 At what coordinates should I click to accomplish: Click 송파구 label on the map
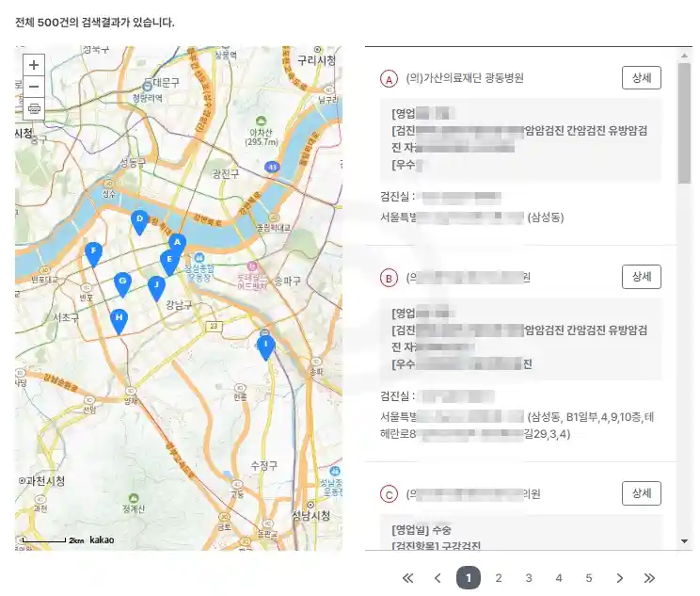point(287,281)
